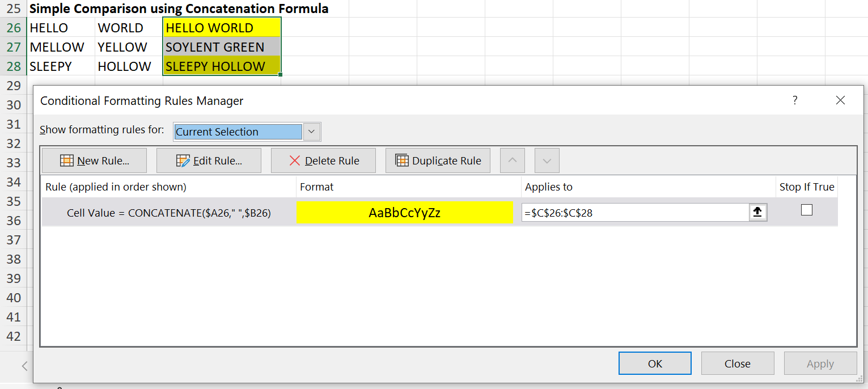Click the move rule down arrow
868x389 pixels.
[x=547, y=160]
